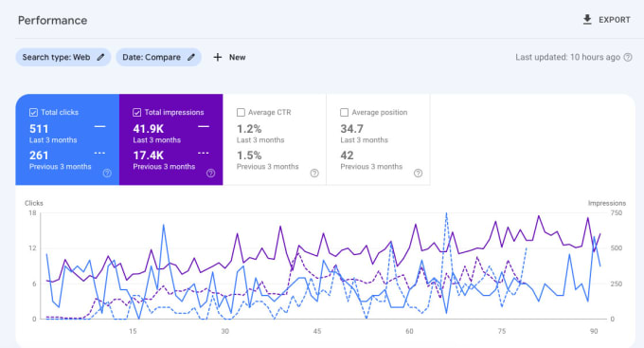Uncheck the Total impressions checkbox
The height and width of the screenshot is (348, 644).
[x=137, y=112]
